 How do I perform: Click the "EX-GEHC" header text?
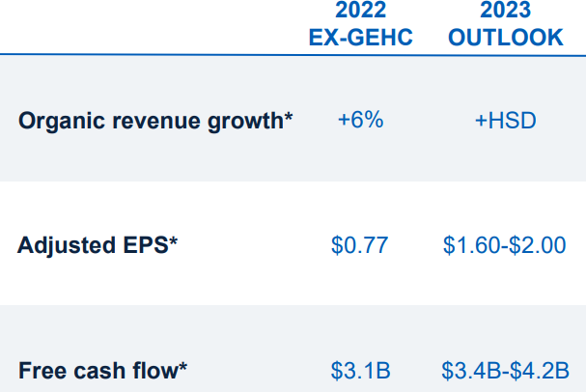[360, 38]
